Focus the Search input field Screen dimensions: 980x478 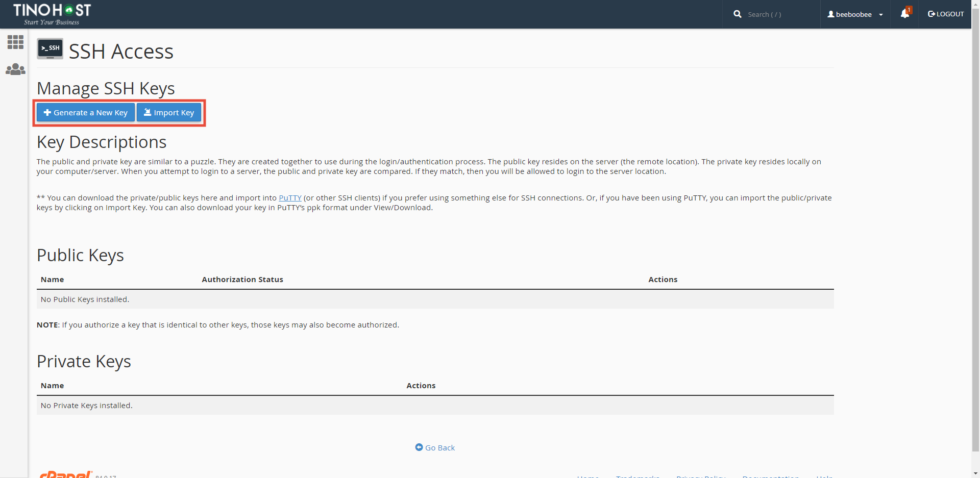click(780, 14)
